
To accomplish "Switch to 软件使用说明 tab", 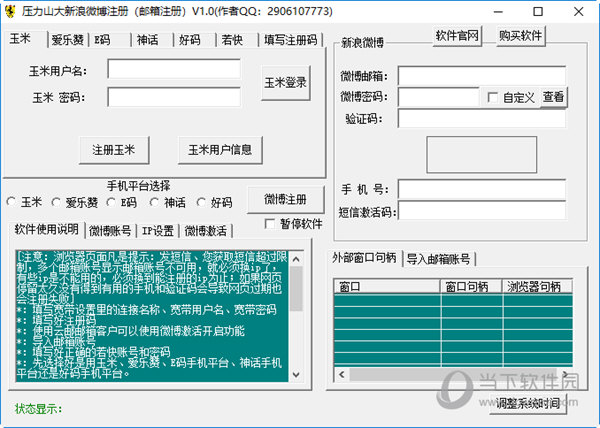I will pos(46,229).
